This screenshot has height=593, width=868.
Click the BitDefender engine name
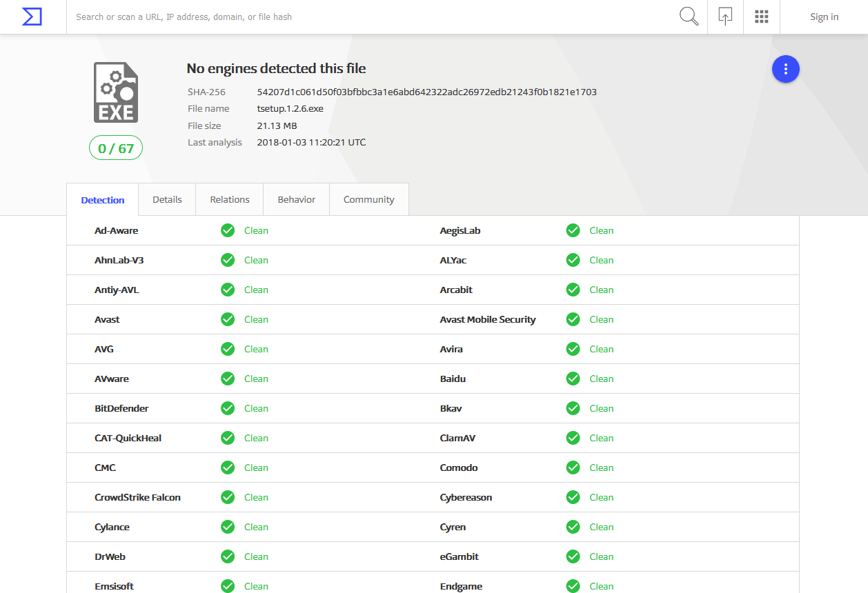tap(121, 408)
